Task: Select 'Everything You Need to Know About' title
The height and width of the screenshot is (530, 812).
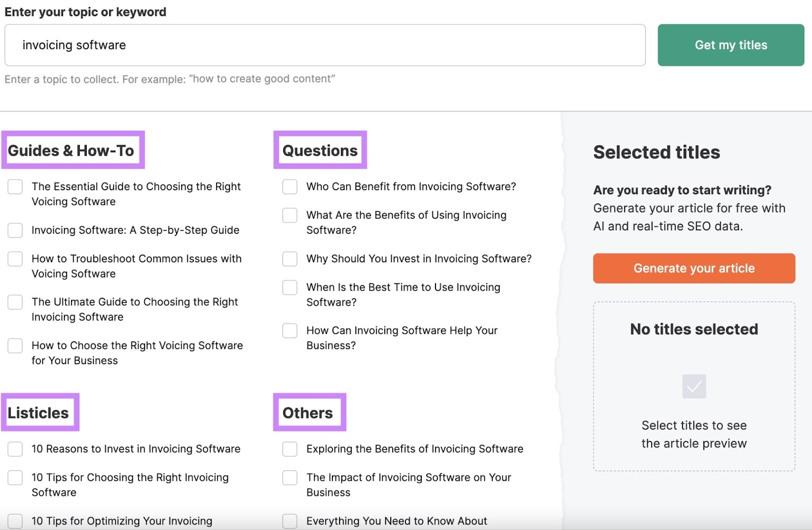Action: 289,520
